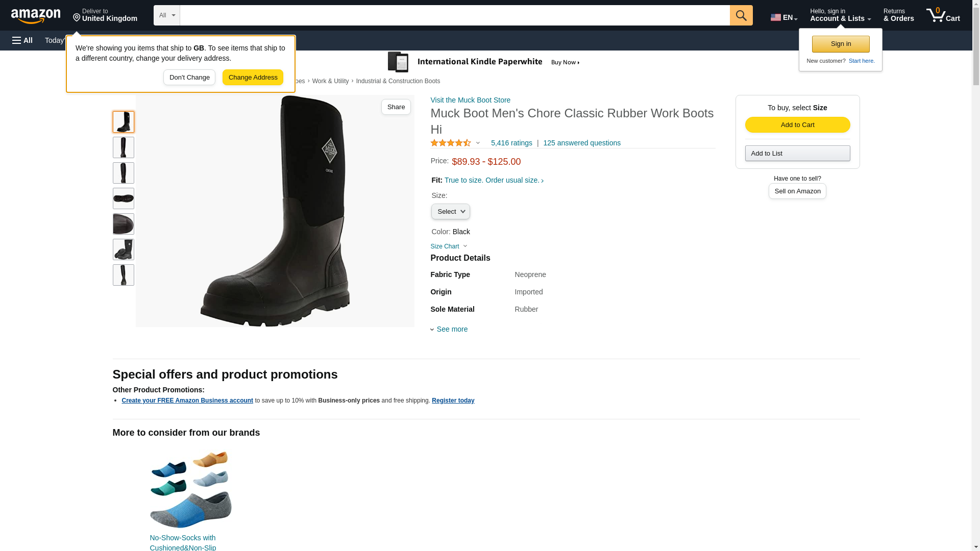Click into the Amazon search field

(x=454, y=15)
